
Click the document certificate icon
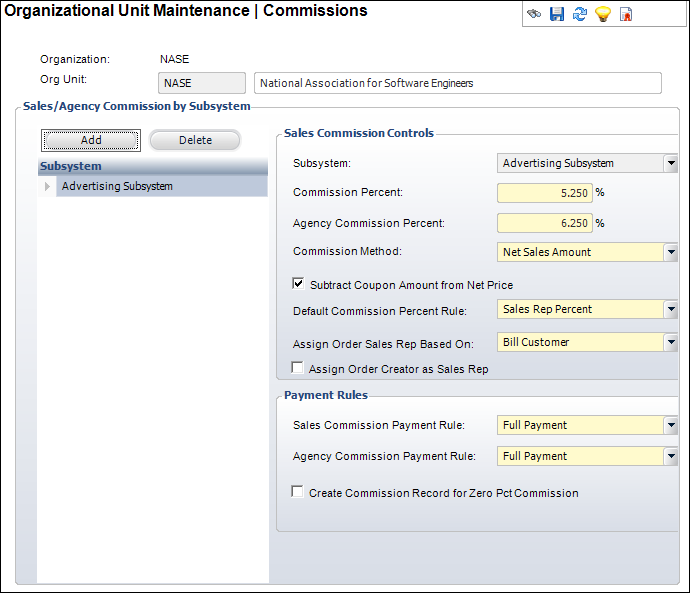[x=626, y=14]
